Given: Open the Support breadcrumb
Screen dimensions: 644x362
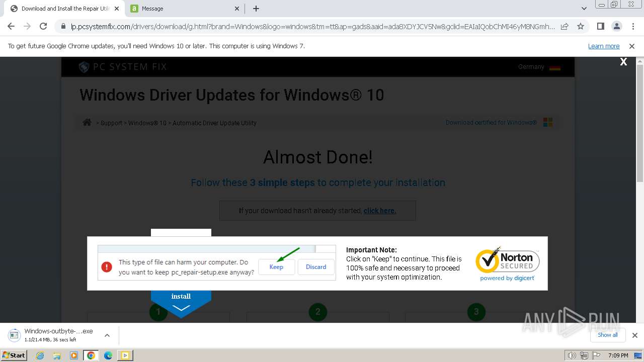Looking at the screenshot, I should pyautogui.click(x=112, y=123).
